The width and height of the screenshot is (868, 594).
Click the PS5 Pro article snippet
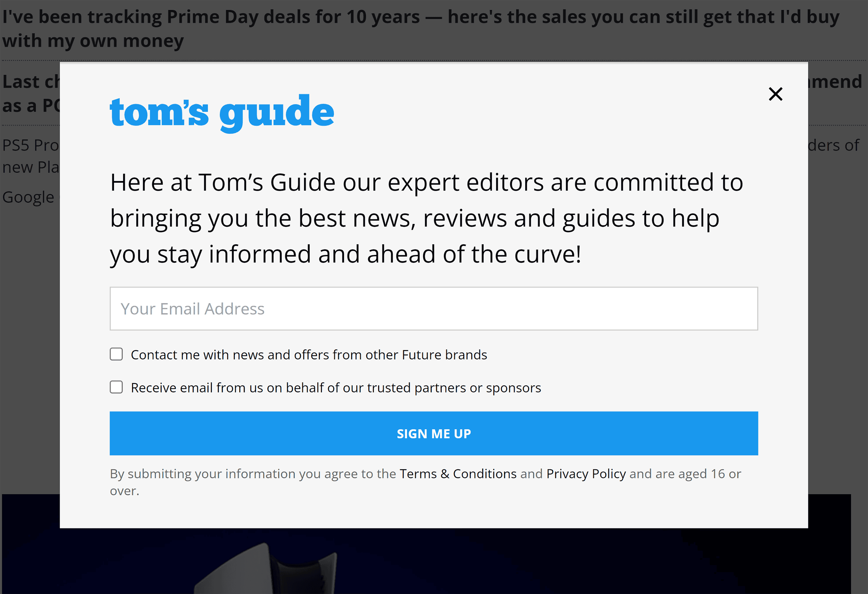(x=30, y=145)
